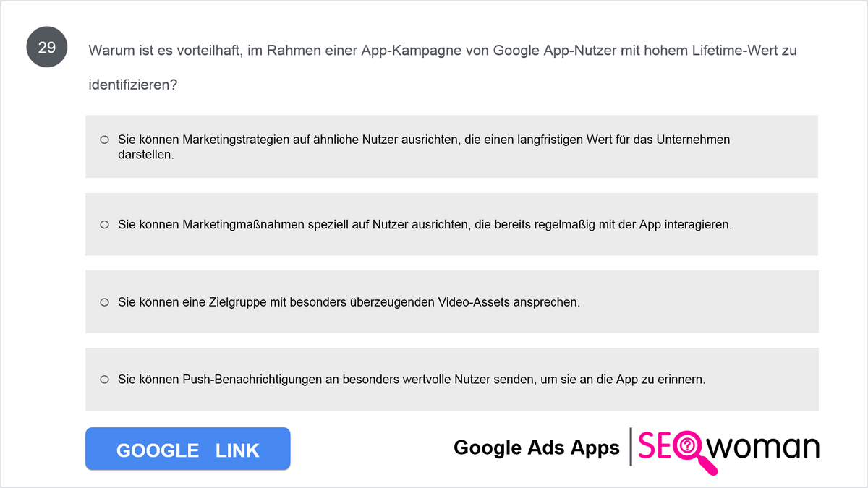Click question line starting 'Warum ist es vorteilhaft'

(442, 51)
